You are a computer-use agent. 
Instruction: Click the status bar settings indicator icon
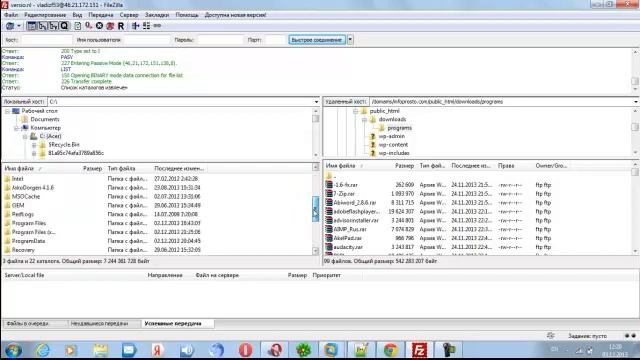pyautogui.click(x=551, y=336)
